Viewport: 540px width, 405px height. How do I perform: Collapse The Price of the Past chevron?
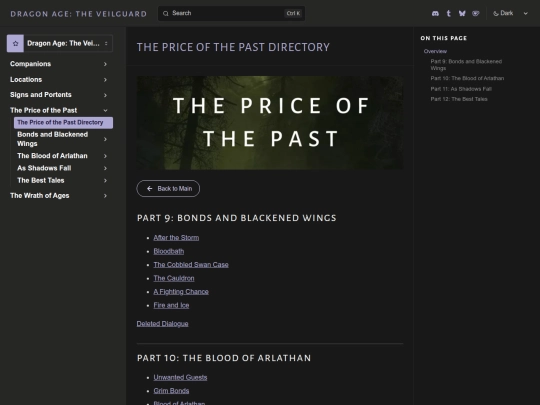pyautogui.click(x=105, y=111)
